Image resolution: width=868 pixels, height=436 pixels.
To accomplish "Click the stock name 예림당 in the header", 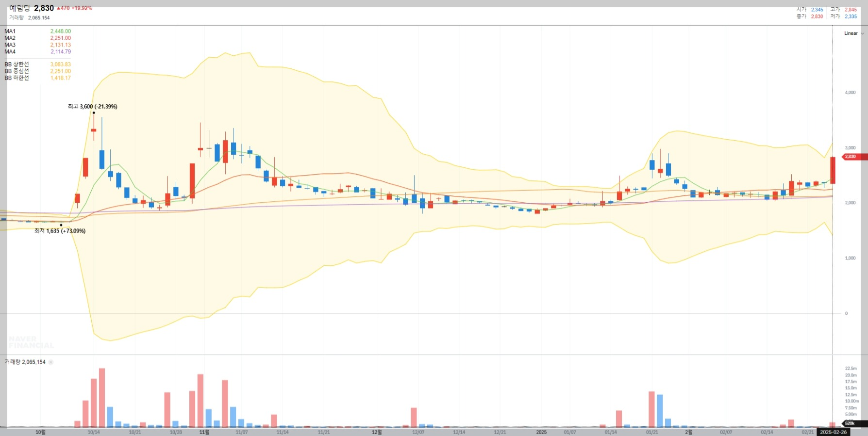I will [x=19, y=8].
